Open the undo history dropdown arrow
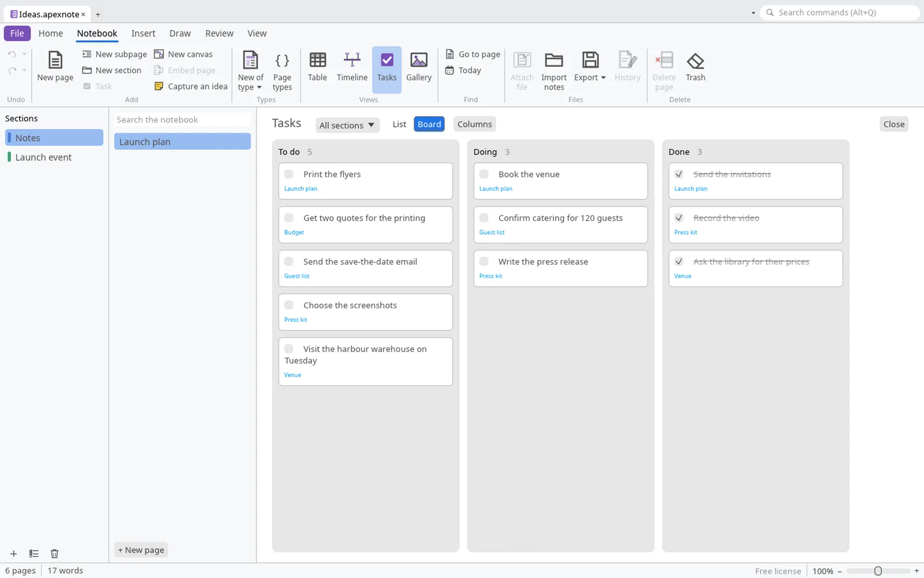 (x=24, y=54)
